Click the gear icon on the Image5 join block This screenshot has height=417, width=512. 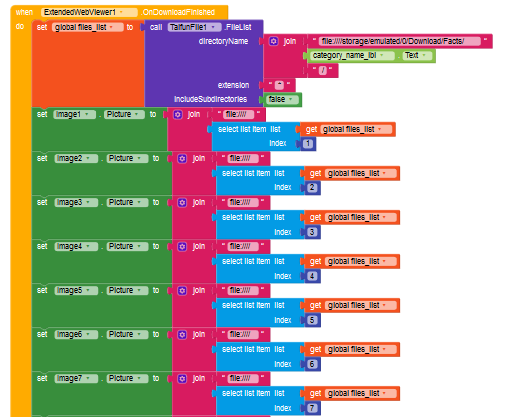pos(182,291)
